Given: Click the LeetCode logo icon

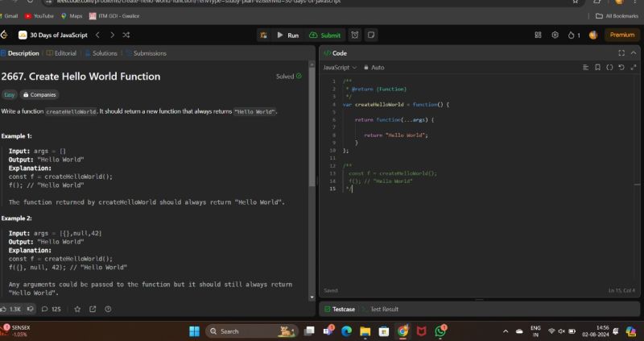Looking at the screenshot, I should [4, 35].
